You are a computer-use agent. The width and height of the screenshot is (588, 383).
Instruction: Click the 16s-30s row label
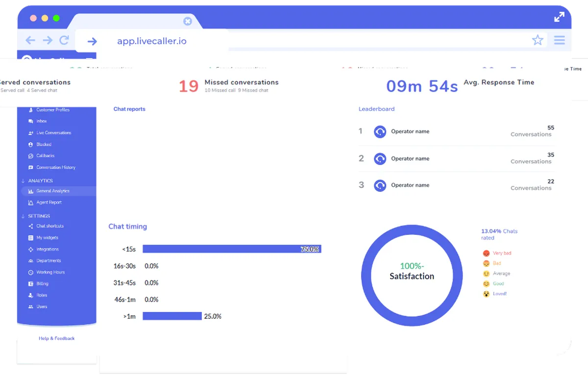[124, 266]
